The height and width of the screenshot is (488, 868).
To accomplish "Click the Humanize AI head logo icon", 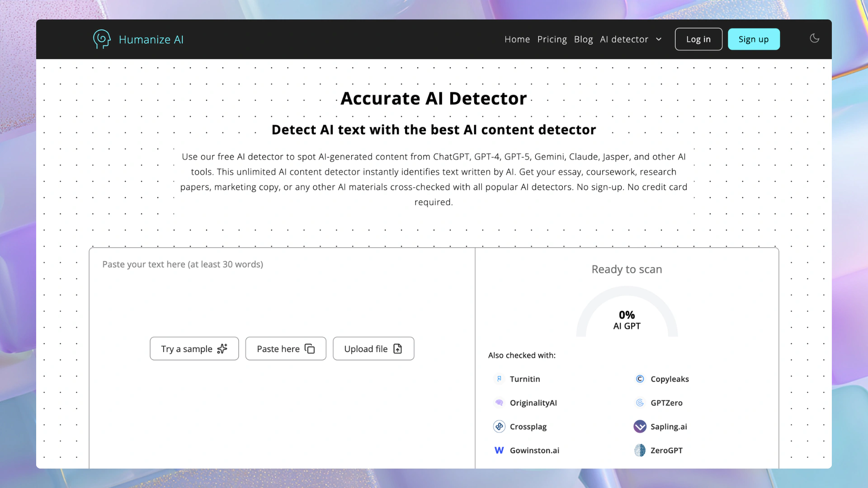I will (102, 39).
